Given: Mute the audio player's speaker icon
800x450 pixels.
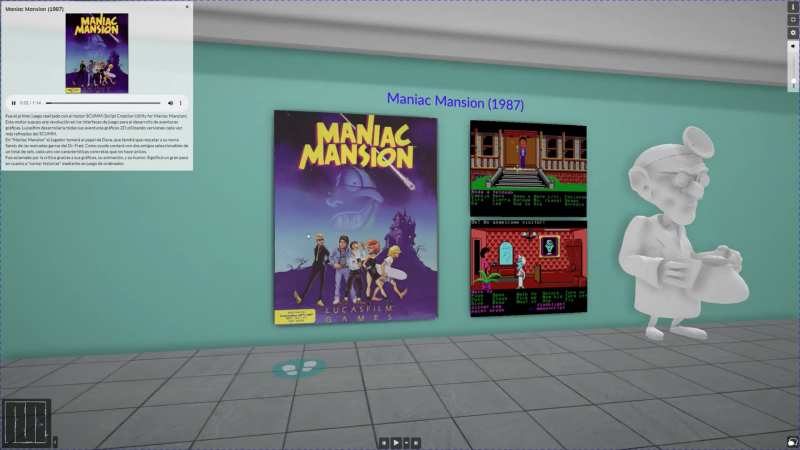Looking at the screenshot, I should coord(170,103).
